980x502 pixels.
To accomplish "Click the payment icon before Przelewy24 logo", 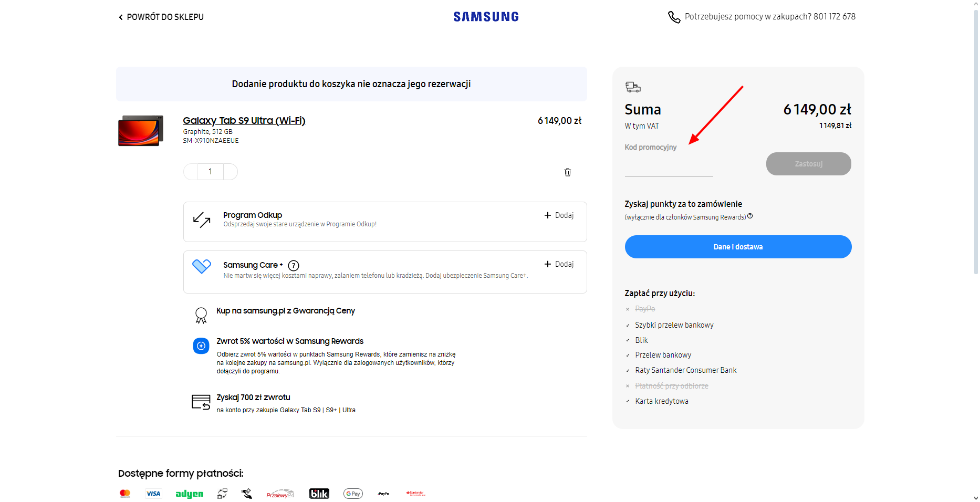I will [247, 494].
